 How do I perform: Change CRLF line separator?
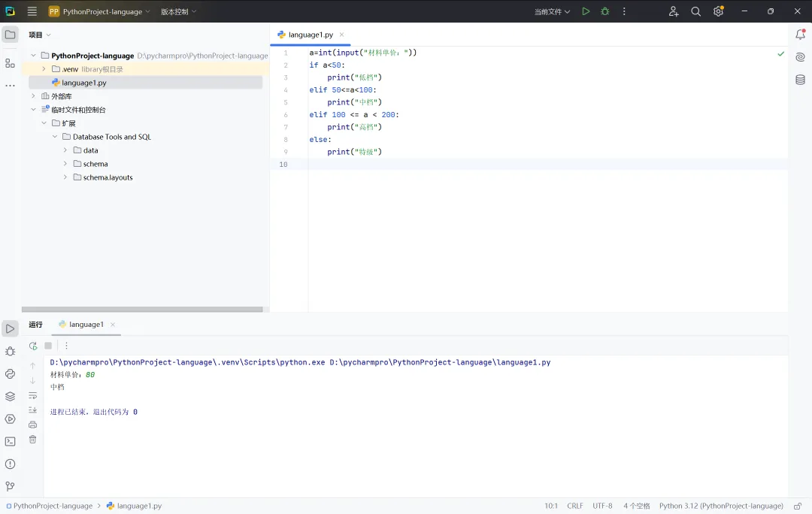point(575,506)
